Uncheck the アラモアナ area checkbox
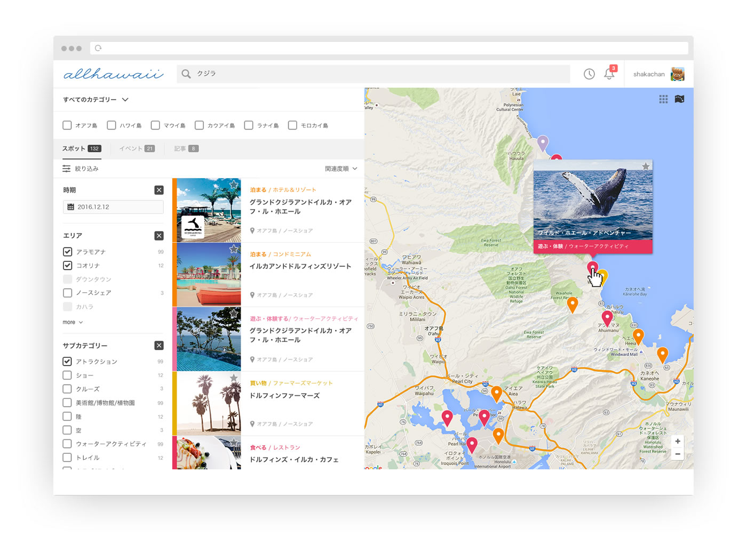Screen dimensions: 747x560 point(67,252)
